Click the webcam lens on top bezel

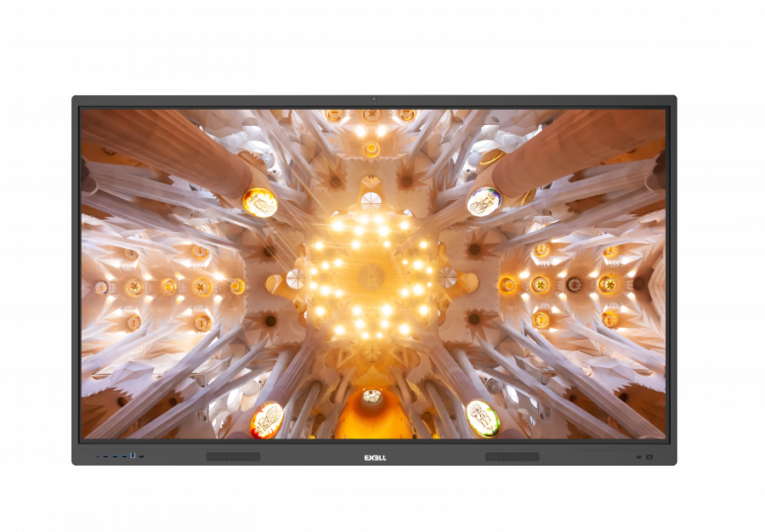[373, 99]
